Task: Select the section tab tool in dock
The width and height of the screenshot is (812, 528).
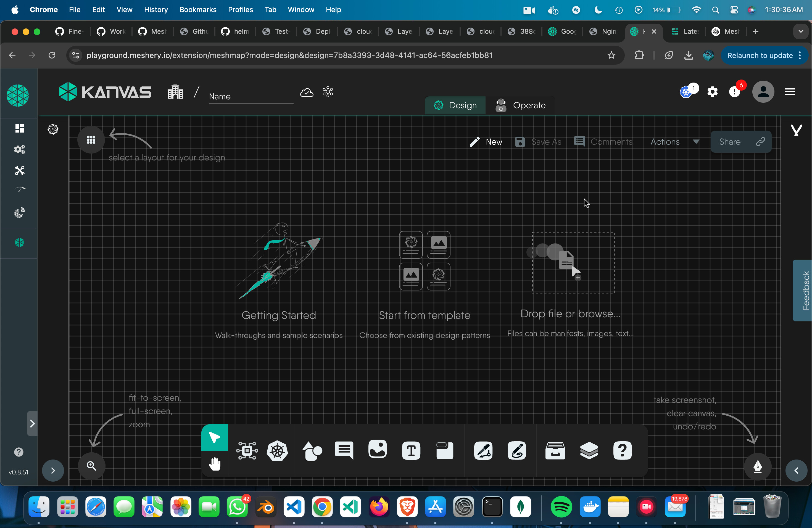Action: click(x=445, y=451)
